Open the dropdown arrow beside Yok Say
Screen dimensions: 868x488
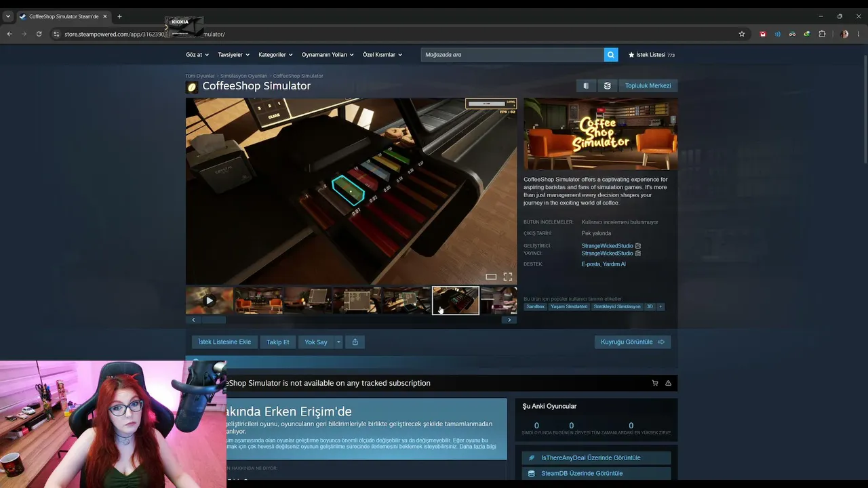tap(338, 342)
